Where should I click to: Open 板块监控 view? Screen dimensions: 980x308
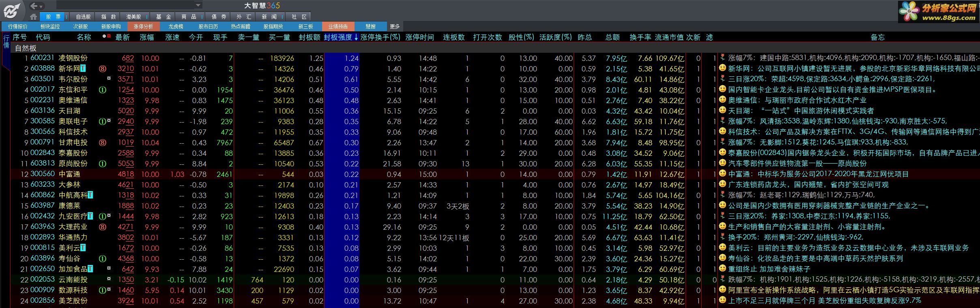(x=50, y=26)
